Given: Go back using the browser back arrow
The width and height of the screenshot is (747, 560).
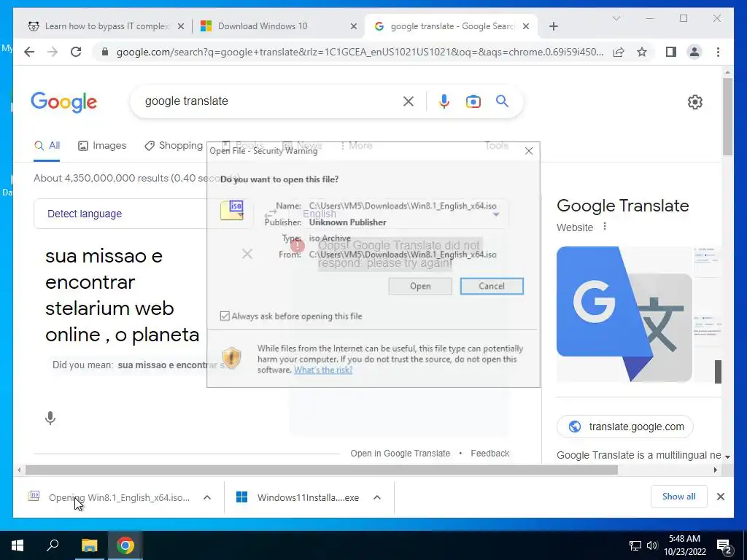Looking at the screenshot, I should [x=29, y=52].
